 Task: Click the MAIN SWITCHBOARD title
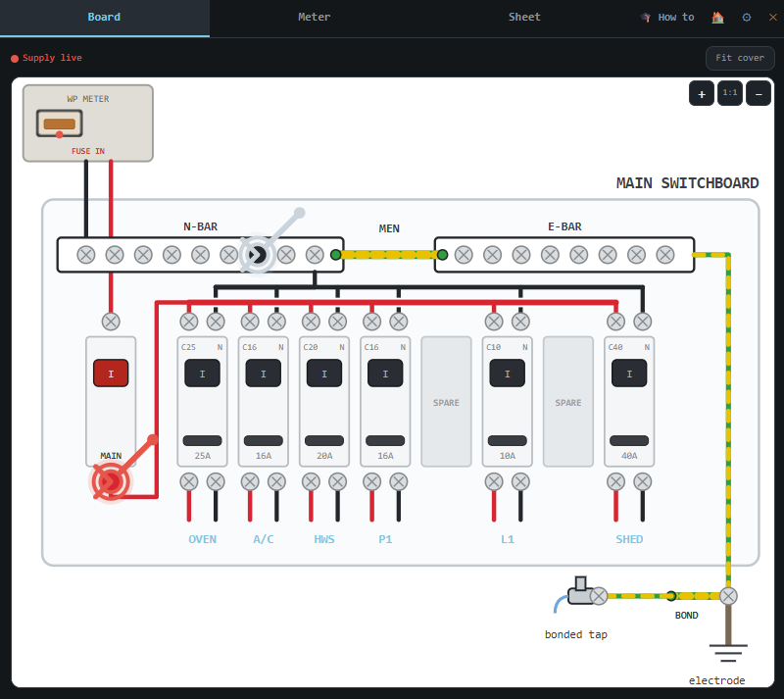(687, 183)
